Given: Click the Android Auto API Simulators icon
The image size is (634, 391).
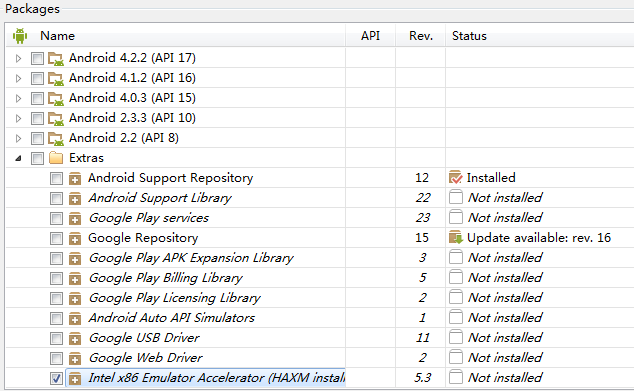Looking at the screenshot, I should 75,318.
